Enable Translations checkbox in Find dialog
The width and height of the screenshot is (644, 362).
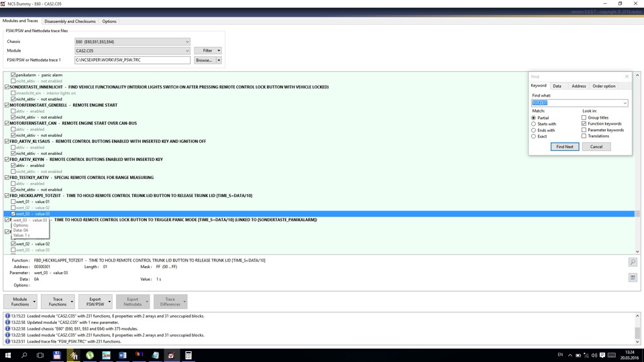coord(584,136)
